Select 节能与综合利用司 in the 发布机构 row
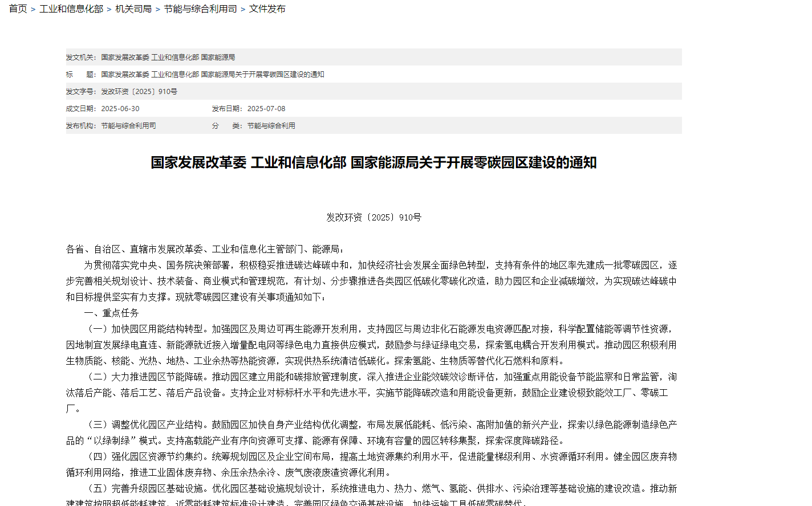The width and height of the screenshot is (812, 506). (x=129, y=126)
